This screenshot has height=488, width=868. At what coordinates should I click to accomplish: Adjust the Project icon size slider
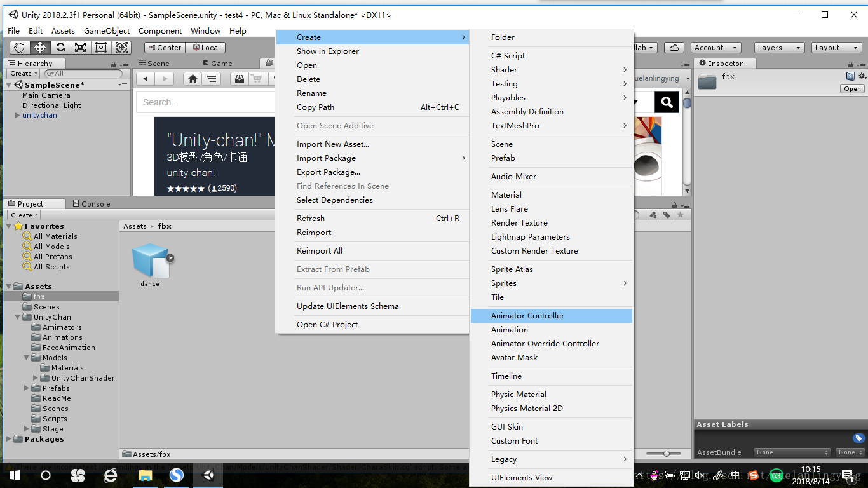coord(667,453)
